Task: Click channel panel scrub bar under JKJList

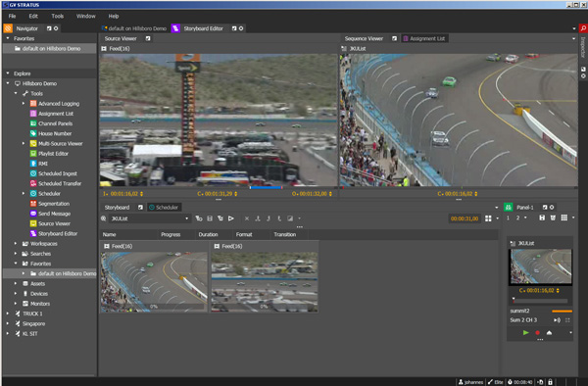Action: point(540,300)
